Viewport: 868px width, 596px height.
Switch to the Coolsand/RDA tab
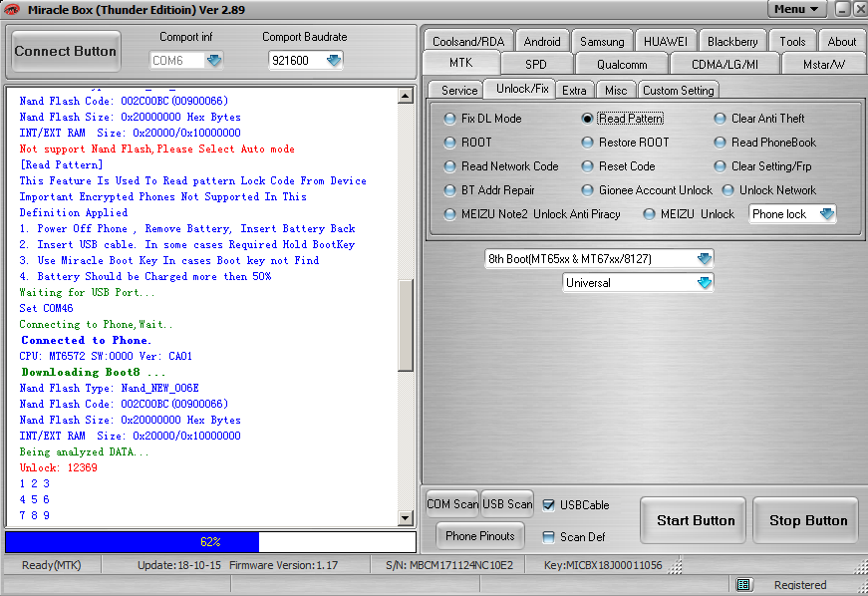click(468, 42)
